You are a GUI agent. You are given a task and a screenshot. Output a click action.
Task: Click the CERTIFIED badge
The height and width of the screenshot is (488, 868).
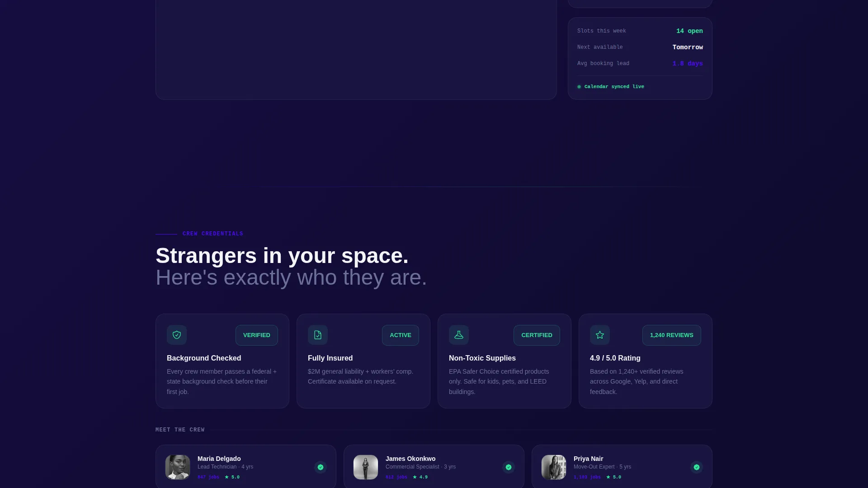(x=537, y=335)
